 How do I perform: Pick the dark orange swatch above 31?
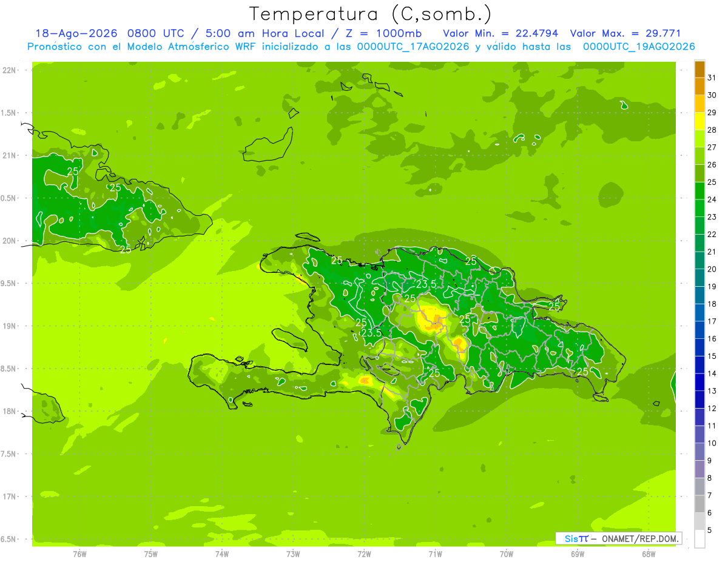coord(699,69)
